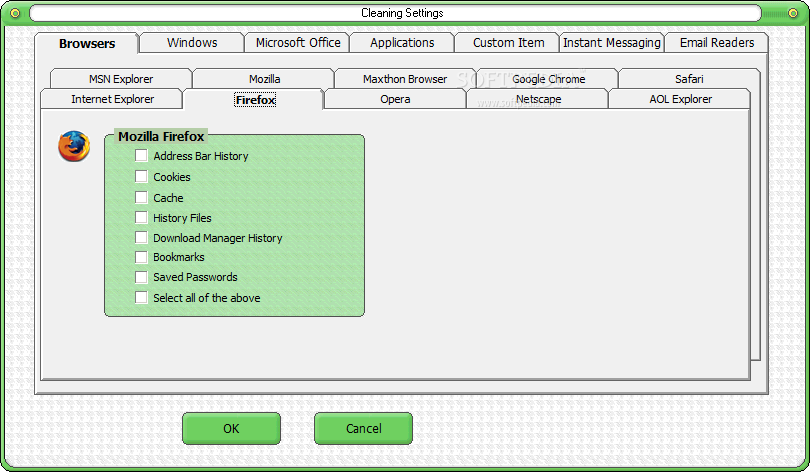Open the Maxthon Browser tab
810x472 pixels.
pos(405,79)
